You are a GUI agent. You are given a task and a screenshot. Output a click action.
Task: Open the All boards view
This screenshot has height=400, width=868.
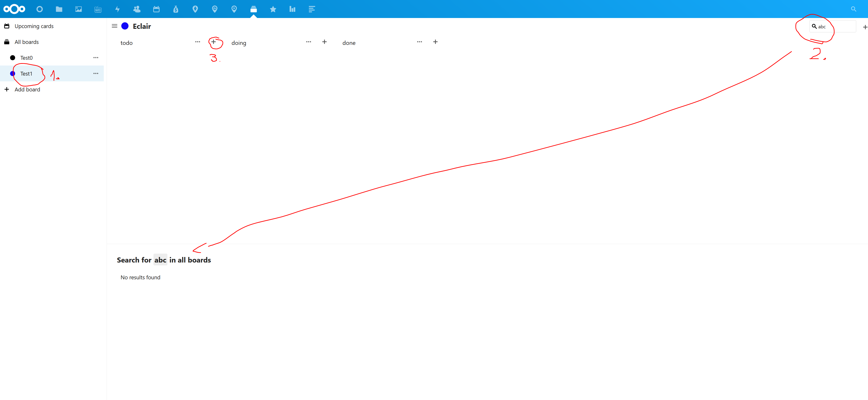[26, 42]
